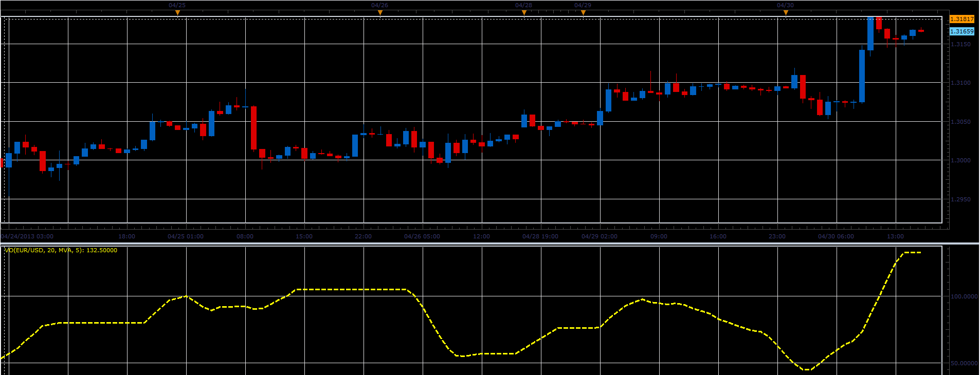Select the orange 1.31817 price label

coord(961,19)
